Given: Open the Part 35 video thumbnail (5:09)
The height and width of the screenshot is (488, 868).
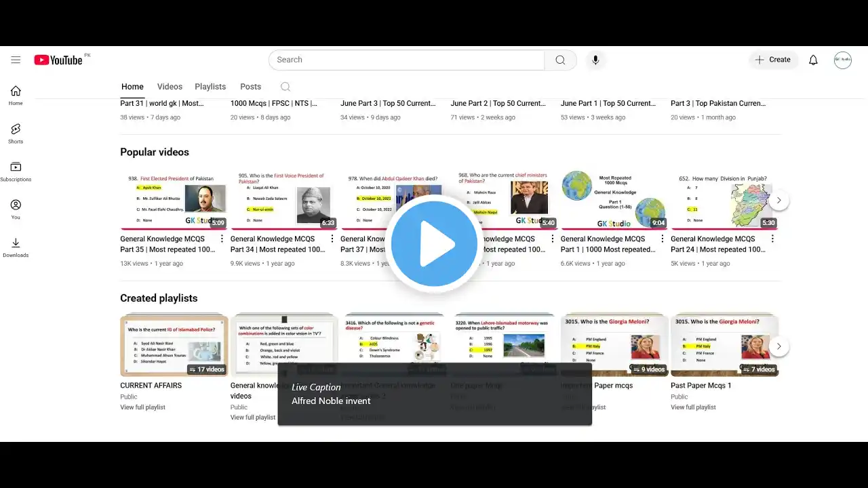Looking at the screenshot, I should tap(174, 200).
